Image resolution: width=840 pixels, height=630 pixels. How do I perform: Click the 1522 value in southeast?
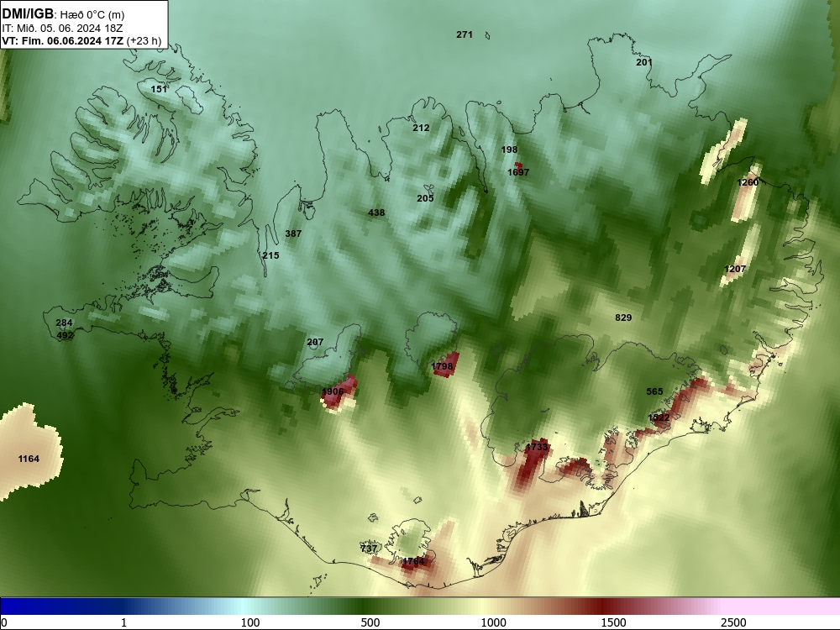pos(659,417)
